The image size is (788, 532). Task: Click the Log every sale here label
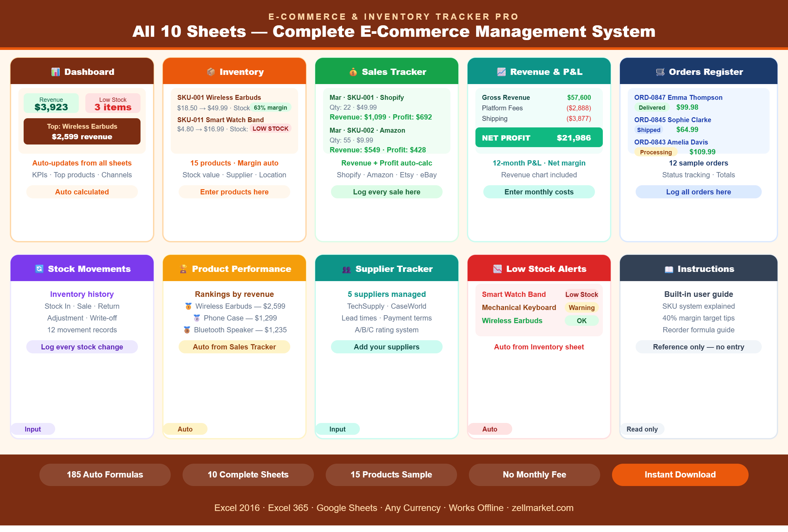tap(386, 192)
